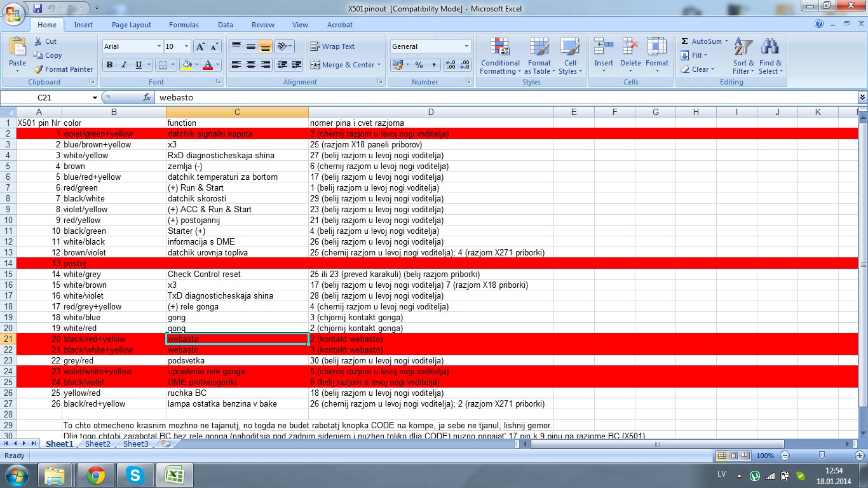Open the Merge & Center dropdown arrow
Image resolution: width=868 pixels, height=488 pixels.
[x=379, y=65]
